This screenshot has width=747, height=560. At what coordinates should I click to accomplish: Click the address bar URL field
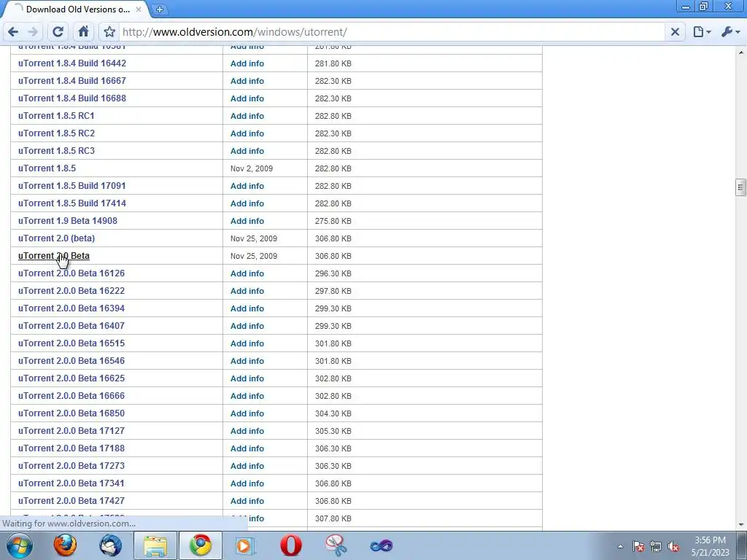coord(391,32)
